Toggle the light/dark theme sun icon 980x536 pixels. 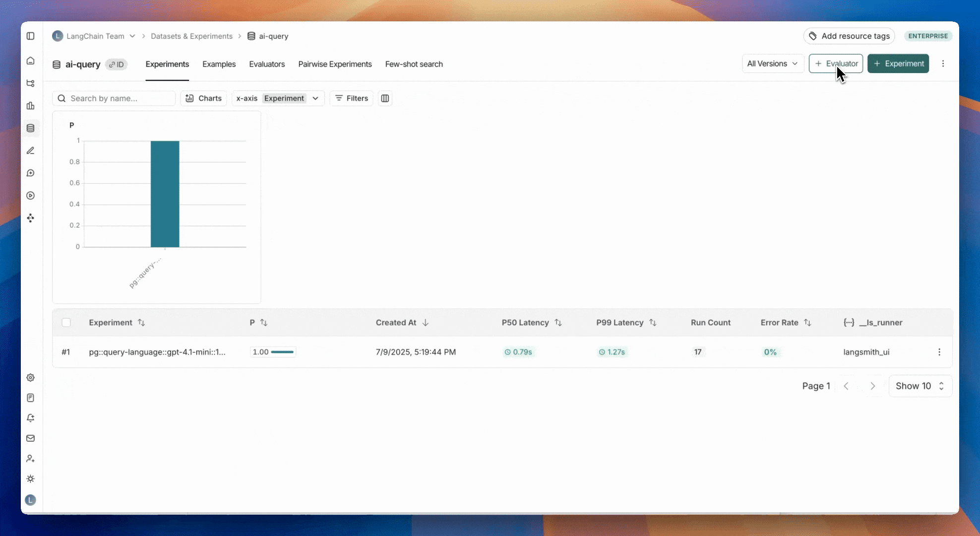tap(30, 479)
